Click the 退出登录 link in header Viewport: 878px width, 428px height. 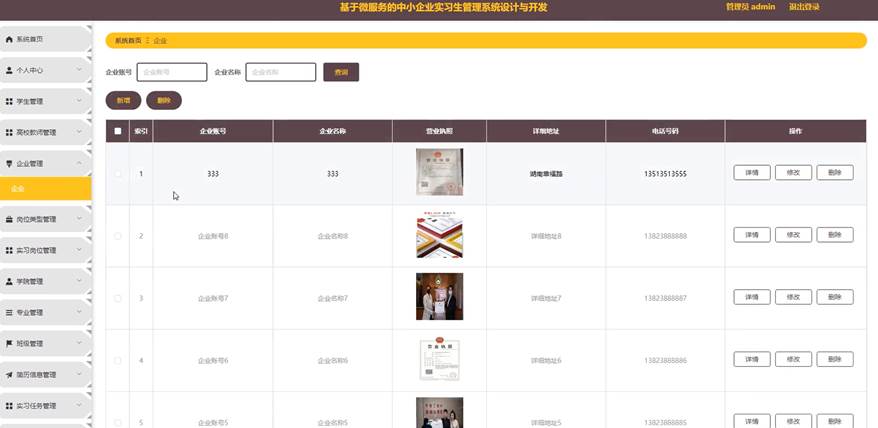pos(804,7)
